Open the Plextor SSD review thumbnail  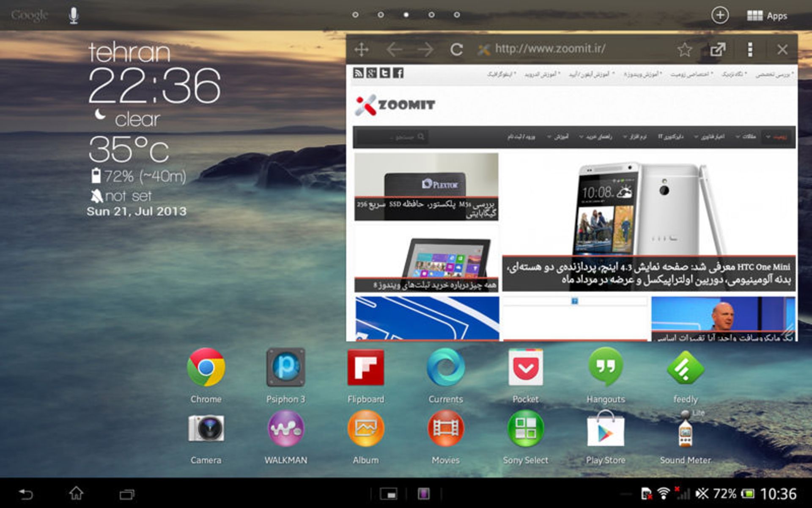coord(426,187)
